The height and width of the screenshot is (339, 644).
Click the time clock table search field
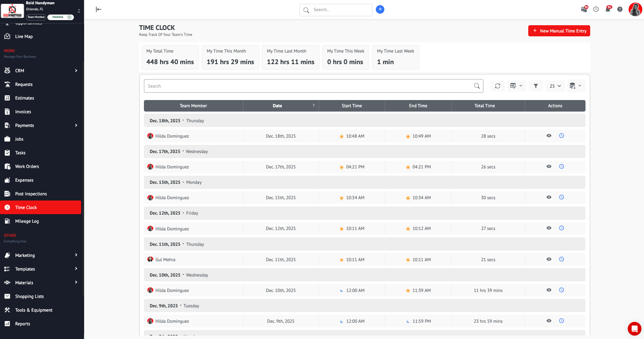point(310,86)
